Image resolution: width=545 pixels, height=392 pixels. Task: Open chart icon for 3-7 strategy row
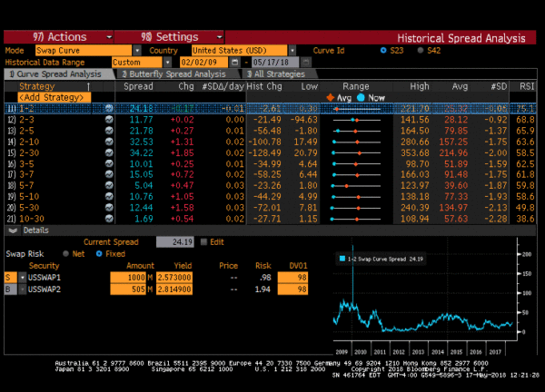click(x=109, y=174)
